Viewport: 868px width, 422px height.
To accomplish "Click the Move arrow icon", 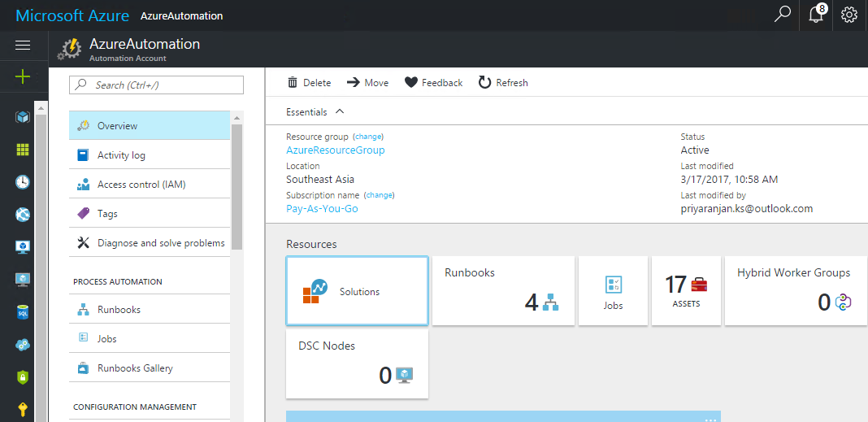I will [354, 82].
